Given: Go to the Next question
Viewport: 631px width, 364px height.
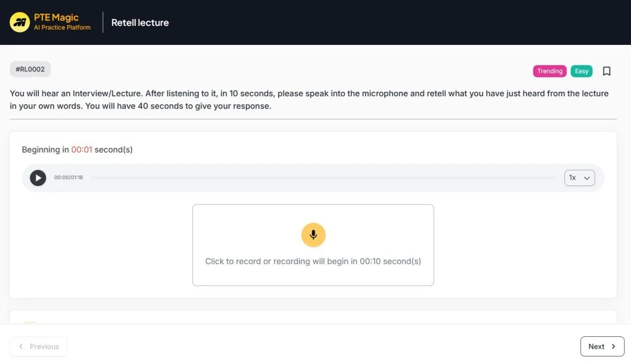Looking at the screenshot, I should click(601, 346).
